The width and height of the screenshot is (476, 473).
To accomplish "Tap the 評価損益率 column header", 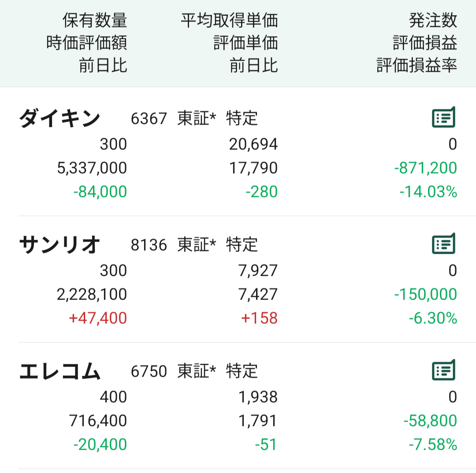I will tap(416, 66).
